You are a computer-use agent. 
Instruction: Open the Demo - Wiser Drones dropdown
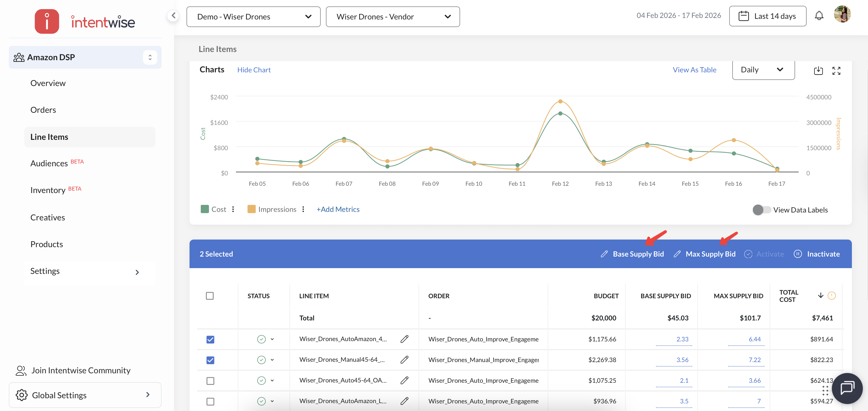click(x=253, y=16)
